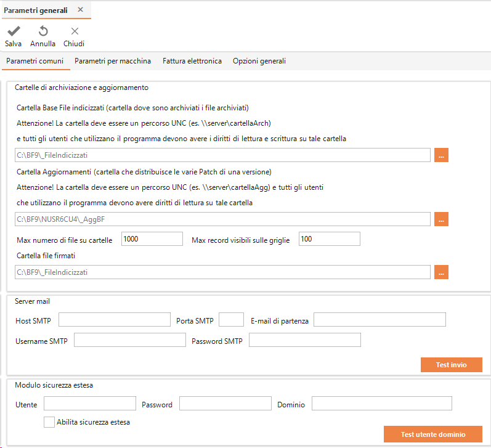491x448 pixels.
Task: Close the Parametri generali tab
Action: tap(81, 10)
